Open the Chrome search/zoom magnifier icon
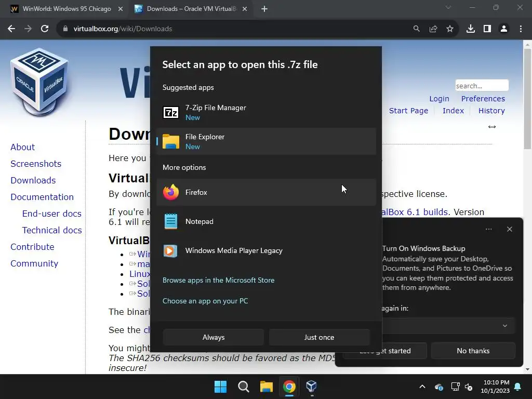This screenshot has width=532, height=399. pos(416,29)
